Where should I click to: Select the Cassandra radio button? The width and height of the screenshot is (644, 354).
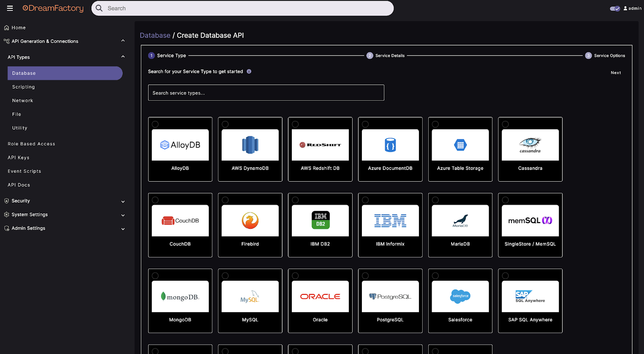tap(506, 124)
